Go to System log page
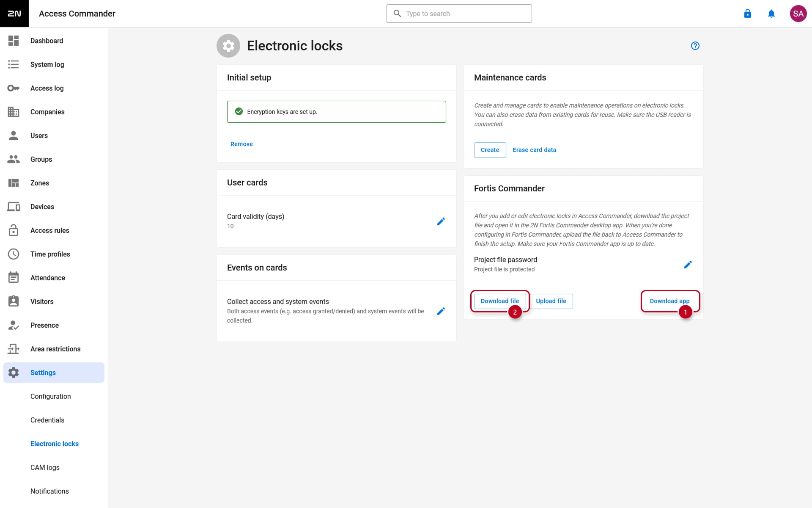812x508 pixels. pyautogui.click(x=54, y=64)
